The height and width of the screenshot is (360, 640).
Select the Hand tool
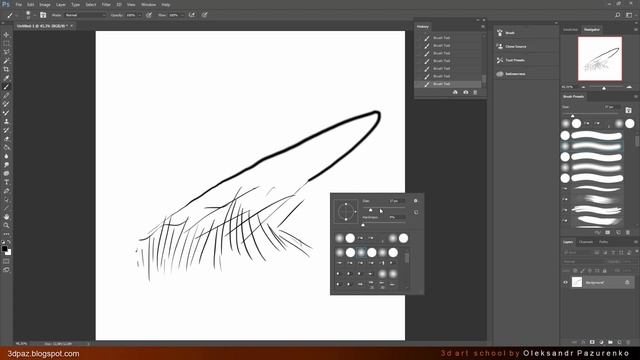6,217
